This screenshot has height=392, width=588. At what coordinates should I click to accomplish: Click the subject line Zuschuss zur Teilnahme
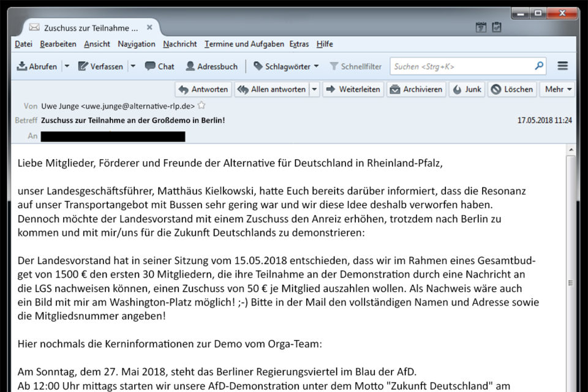click(x=133, y=121)
